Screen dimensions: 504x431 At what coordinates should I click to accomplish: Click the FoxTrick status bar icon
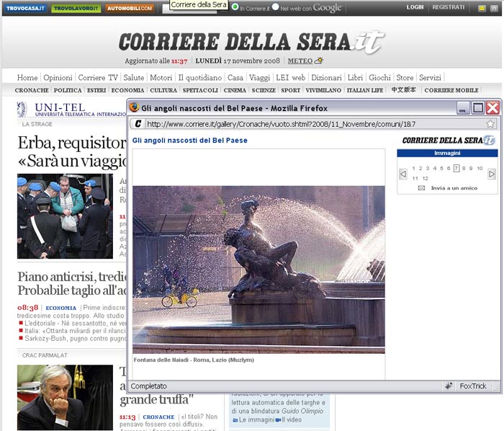point(449,386)
